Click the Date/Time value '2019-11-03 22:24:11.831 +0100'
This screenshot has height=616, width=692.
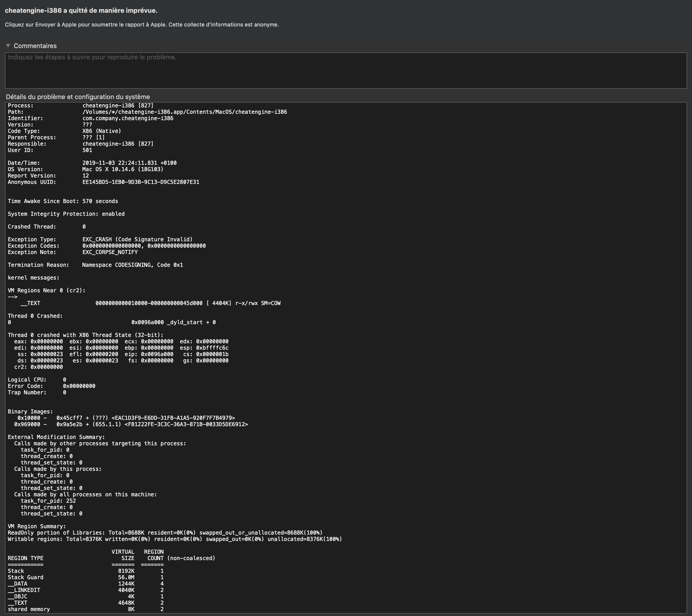pyautogui.click(x=129, y=163)
